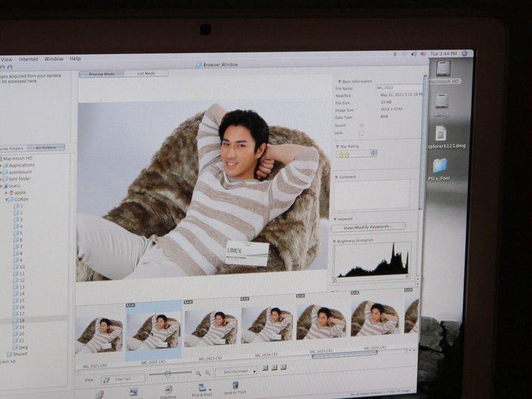This screenshot has height=399, width=532.
Task: Switch to Preview Mode tab
Action: pyautogui.click(x=102, y=74)
